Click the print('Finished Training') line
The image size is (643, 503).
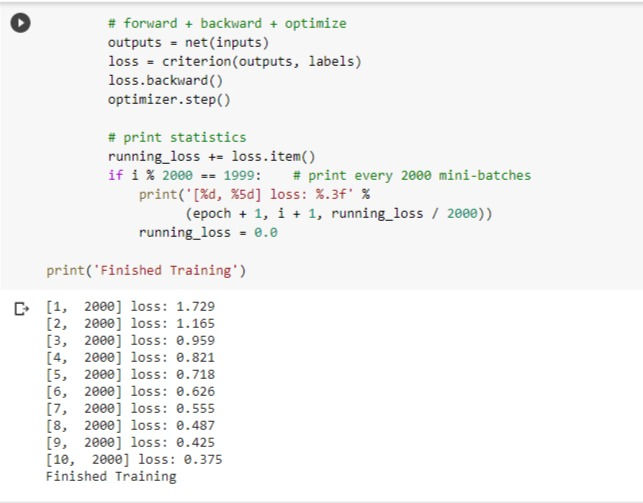pyautogui.click(x=146, y=271)
